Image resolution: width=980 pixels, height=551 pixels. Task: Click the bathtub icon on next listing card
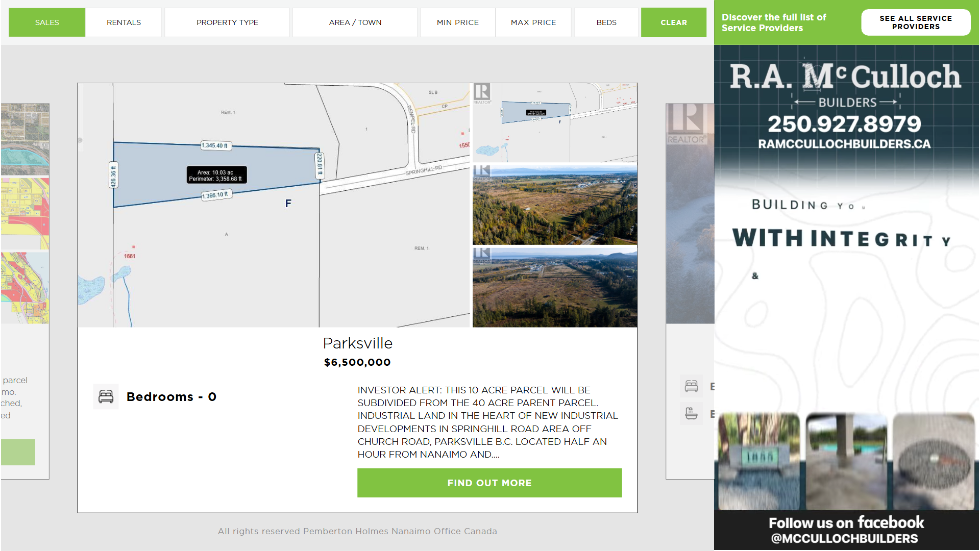[691, 413]
